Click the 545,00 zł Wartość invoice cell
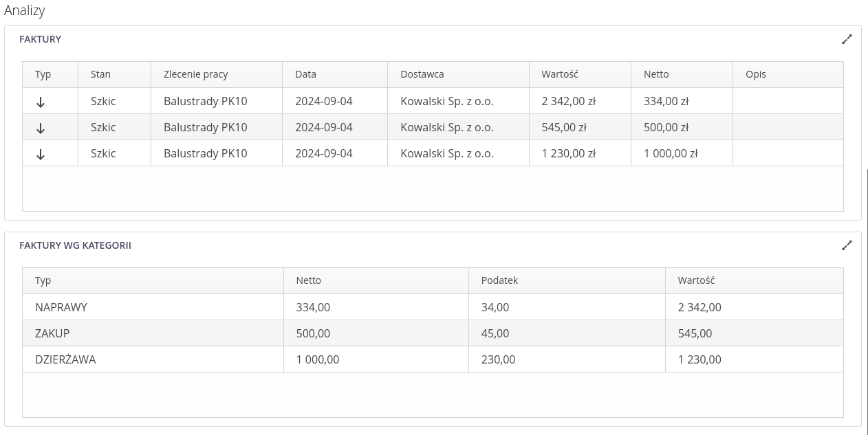The width and height of the screenshot is (868, 435). coord(564,127)
